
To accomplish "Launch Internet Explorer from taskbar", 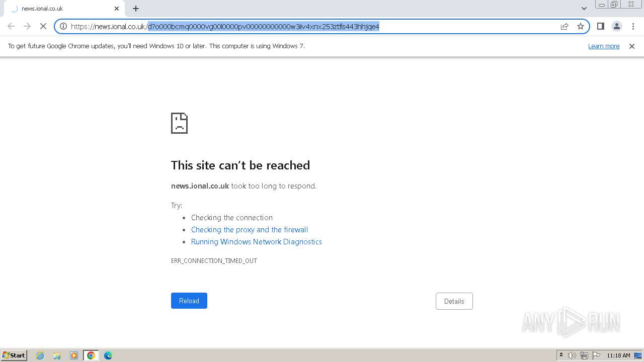I will tap(40, 355).
